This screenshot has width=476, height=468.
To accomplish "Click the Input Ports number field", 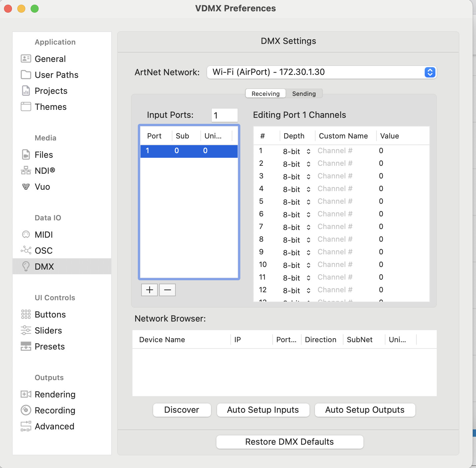I will point(225,115).
